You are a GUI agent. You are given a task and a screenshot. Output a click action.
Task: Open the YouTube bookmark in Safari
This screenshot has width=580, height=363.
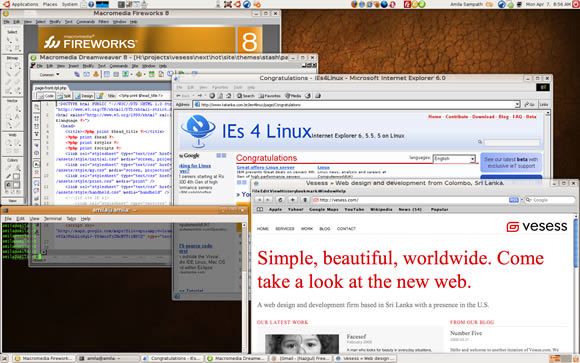click(x=354, y=209)
